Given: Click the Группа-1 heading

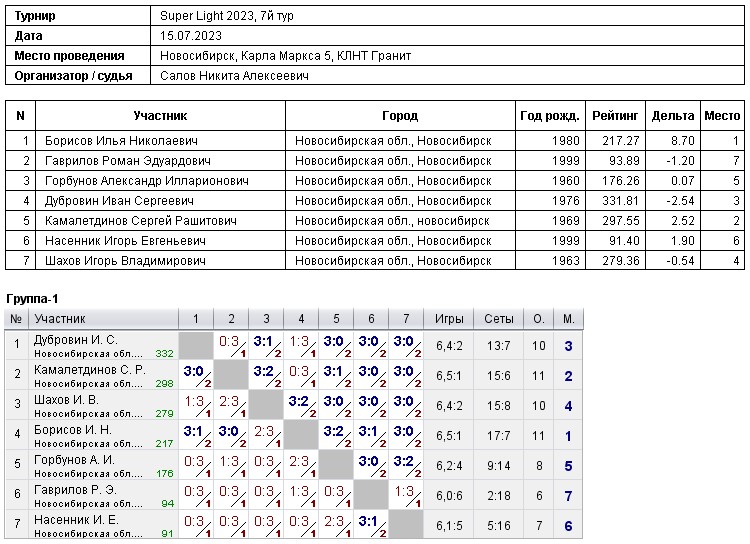Looking at the screenshot, I should pyautogui.click(x=33, y=300).
